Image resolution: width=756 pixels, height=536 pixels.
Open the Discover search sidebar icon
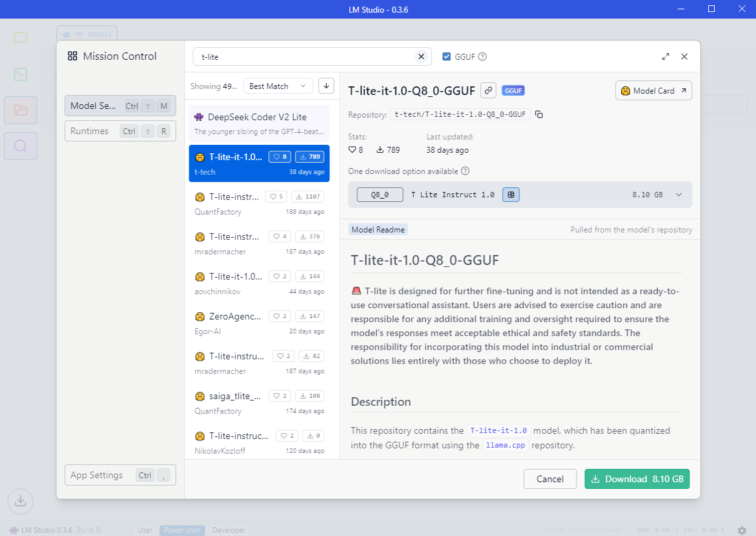click(x=20, y=146)
